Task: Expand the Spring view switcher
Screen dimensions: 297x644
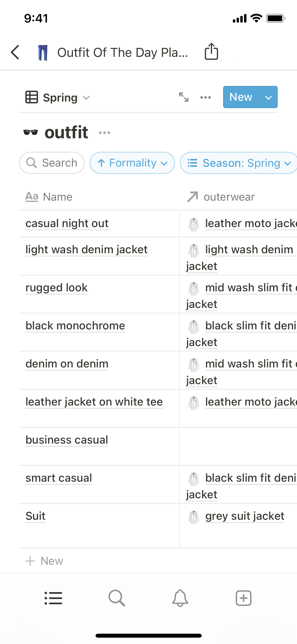Action: [58, 98]
